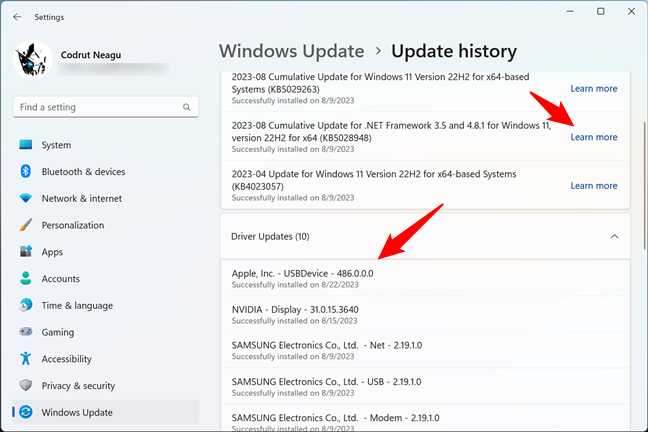The image size is (648, 432).
Task: Select Accounts label
Action: [x=60, y=279]
